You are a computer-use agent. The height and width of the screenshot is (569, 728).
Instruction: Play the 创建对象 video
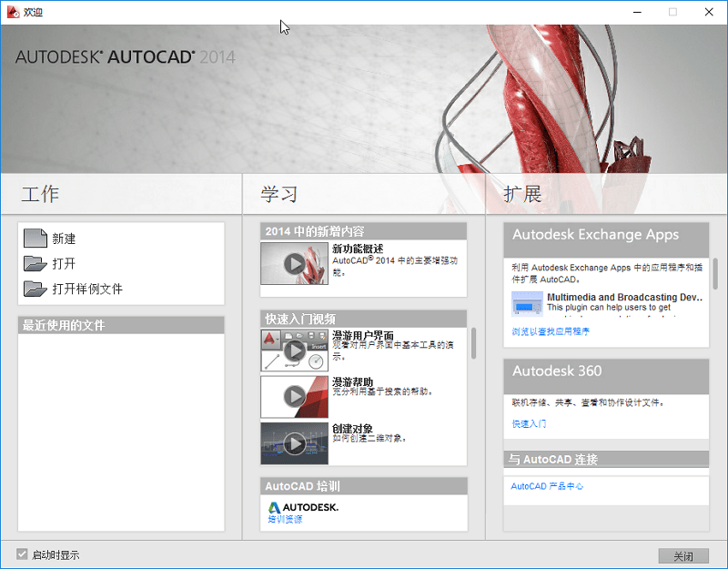pyautogui.click(x=294, y=443)
